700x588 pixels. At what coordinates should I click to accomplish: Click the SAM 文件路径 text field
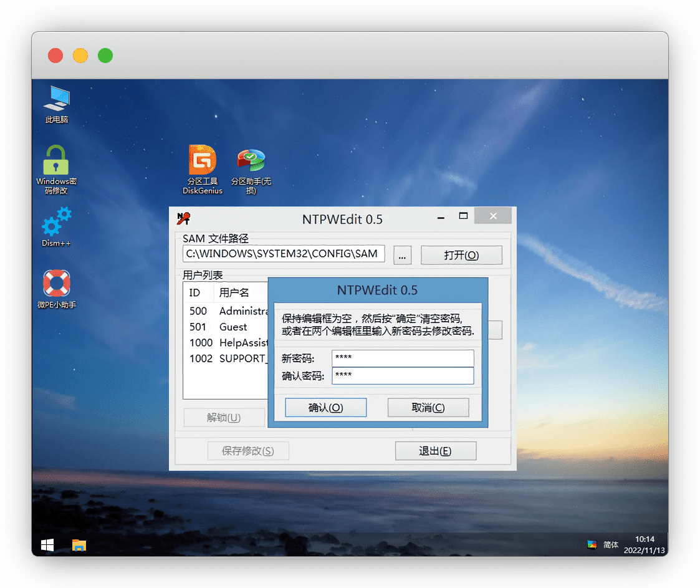(x=284, y=254)
